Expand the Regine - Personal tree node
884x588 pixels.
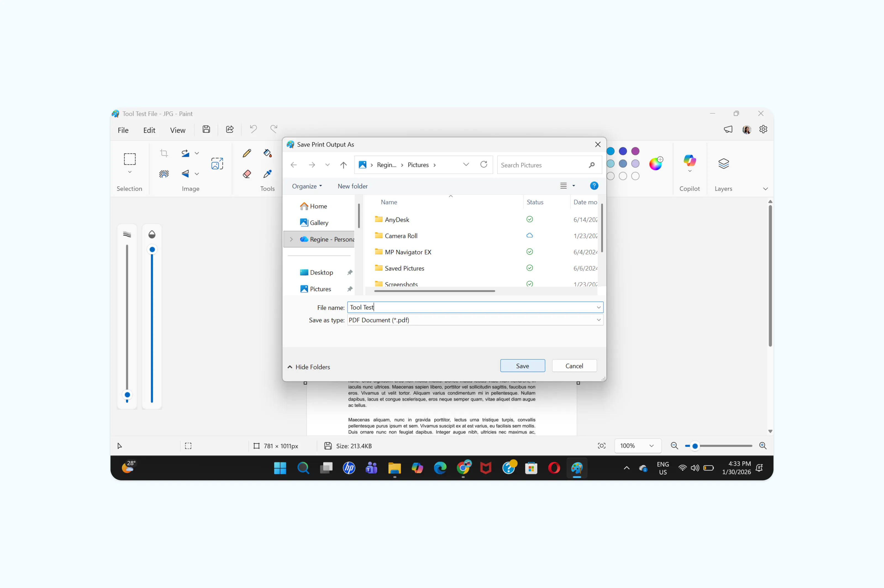(291, 239)
